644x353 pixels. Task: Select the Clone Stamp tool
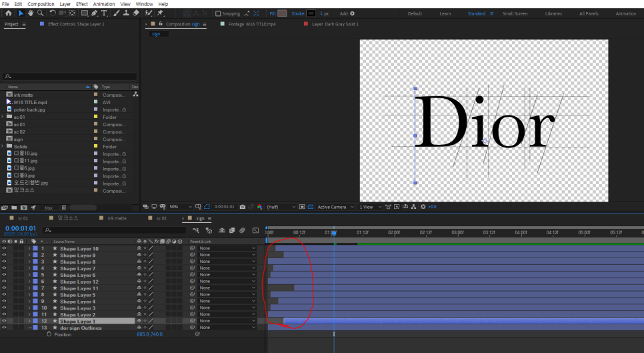pos(127,13)
